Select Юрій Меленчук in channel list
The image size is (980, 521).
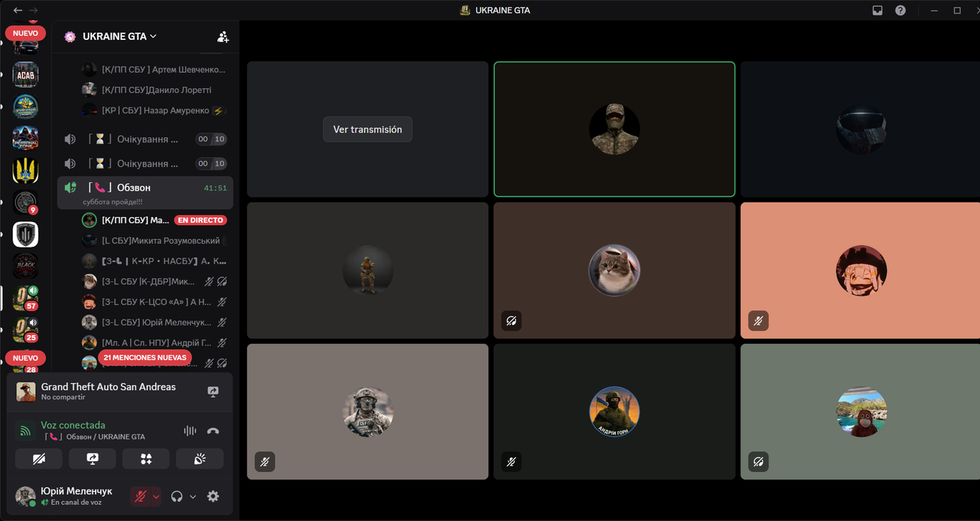coord(154,323)
